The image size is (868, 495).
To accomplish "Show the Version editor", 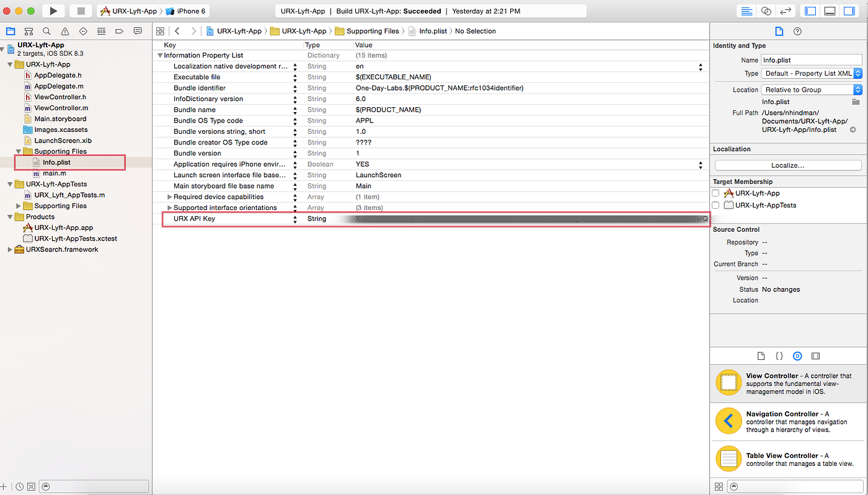I will (786, 11).
